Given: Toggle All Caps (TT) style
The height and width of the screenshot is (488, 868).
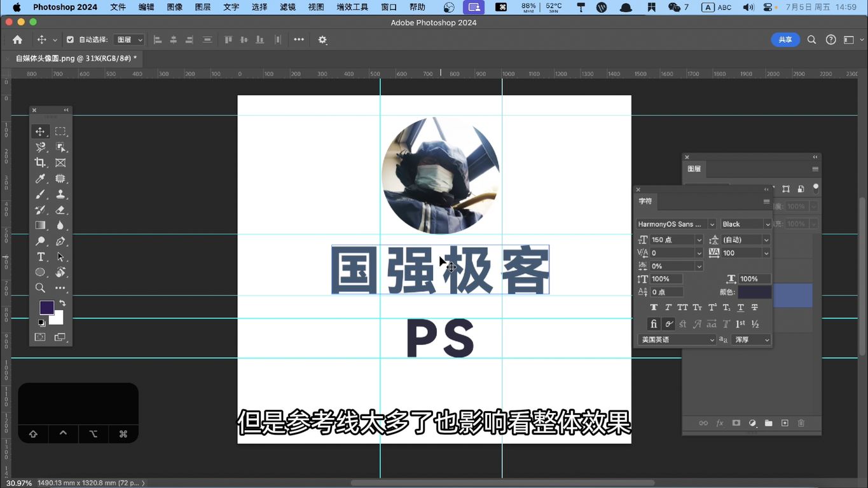Looking at the screenshot, I should (x=683, y=308).
